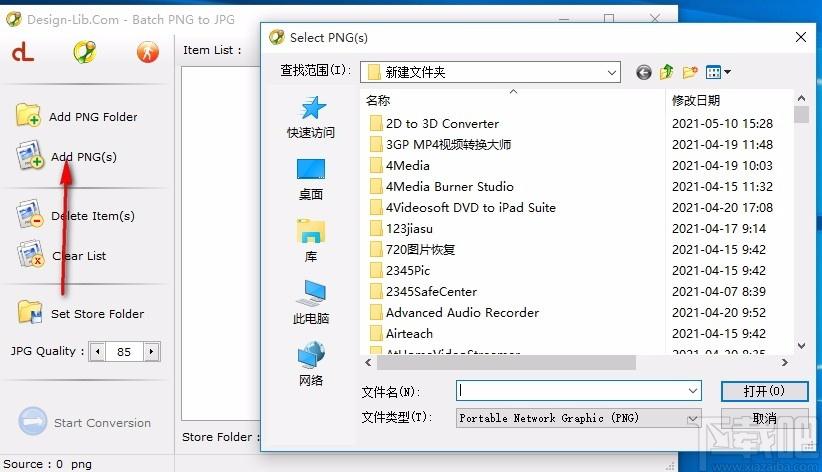The image size is (822, 472).
Task: Create new folder in dialog toolbar
Action: [x=690, y=72]
